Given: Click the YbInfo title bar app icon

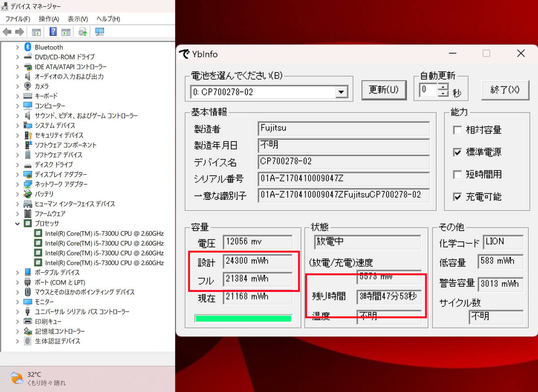Looking at the screenshot, I should pos(184,54).
